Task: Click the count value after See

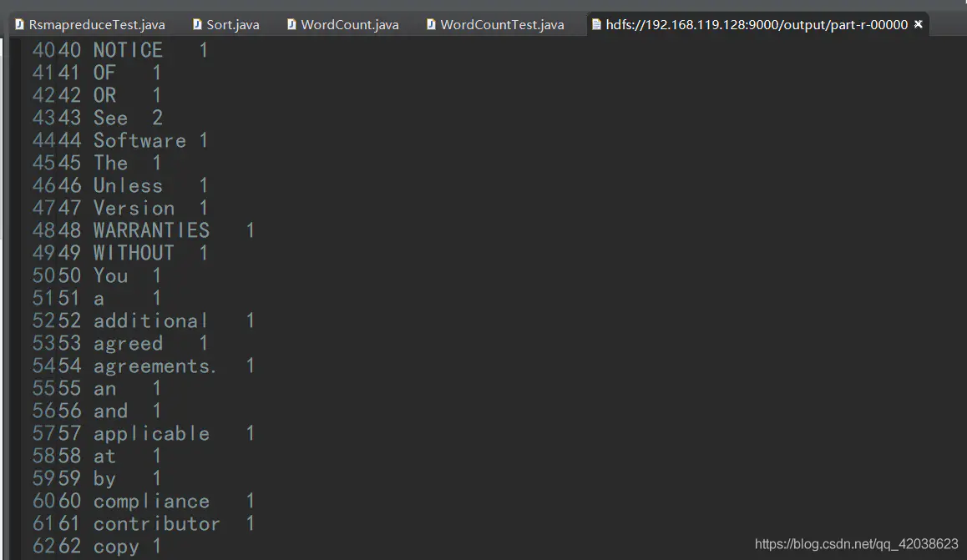Action: coord(157,118)
